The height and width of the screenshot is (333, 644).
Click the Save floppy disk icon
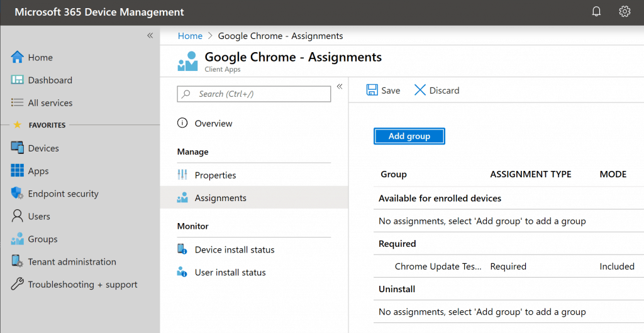pyautogui.click(x=372, y=90)
